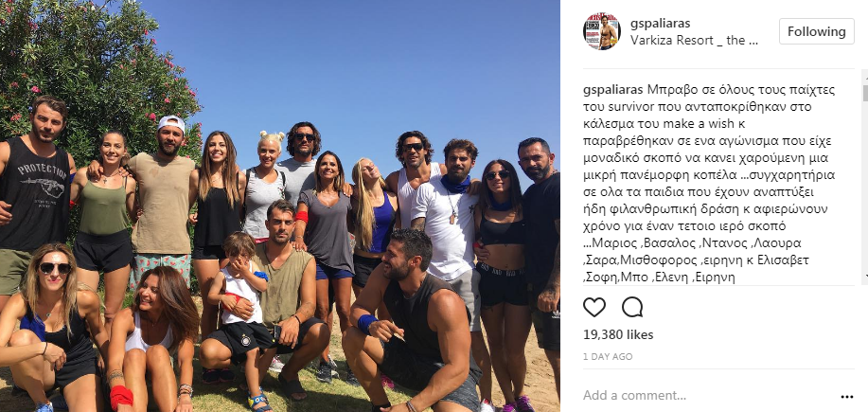View who liked via 19,380 likes
Screen dimensions: 868x412
pyautogui.click(x=618, y=334)
